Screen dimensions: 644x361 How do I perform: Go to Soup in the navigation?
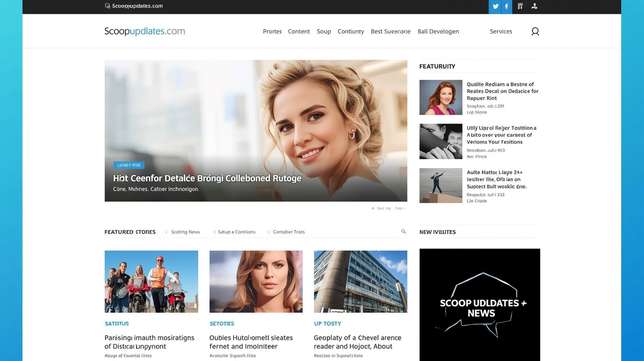[x=324, y=31]
